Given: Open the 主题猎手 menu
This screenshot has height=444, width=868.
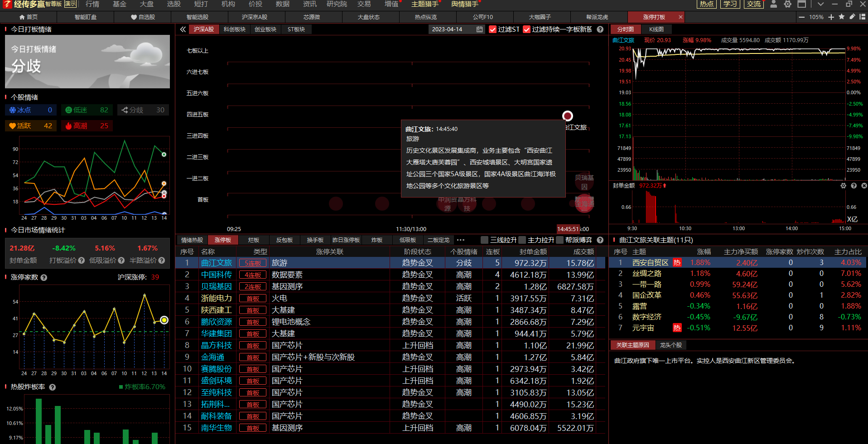Looking at the screenshot, I should 425,4.
